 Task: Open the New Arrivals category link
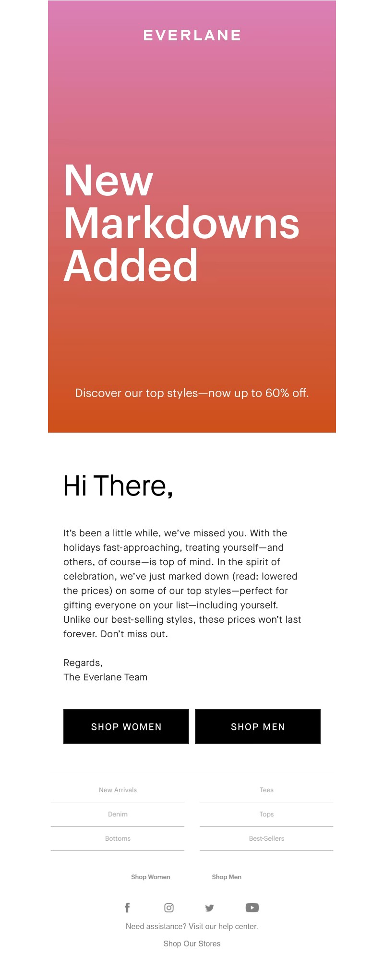(118, 790)
